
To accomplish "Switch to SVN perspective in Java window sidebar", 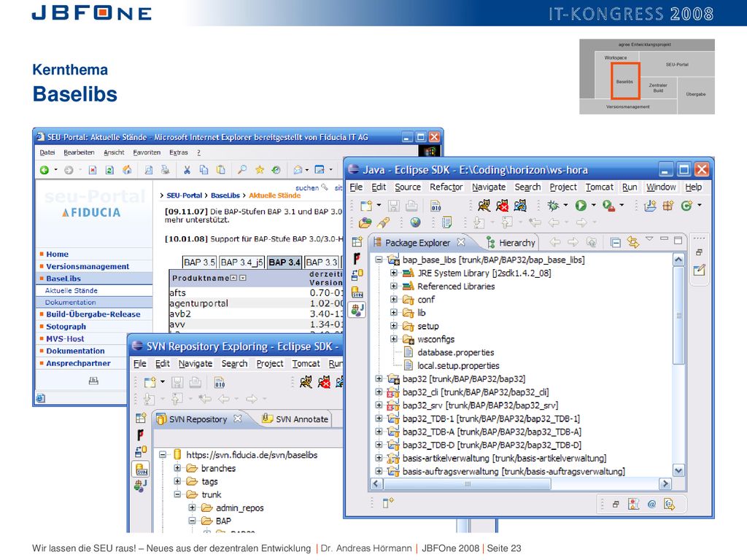I will point(357,292).
